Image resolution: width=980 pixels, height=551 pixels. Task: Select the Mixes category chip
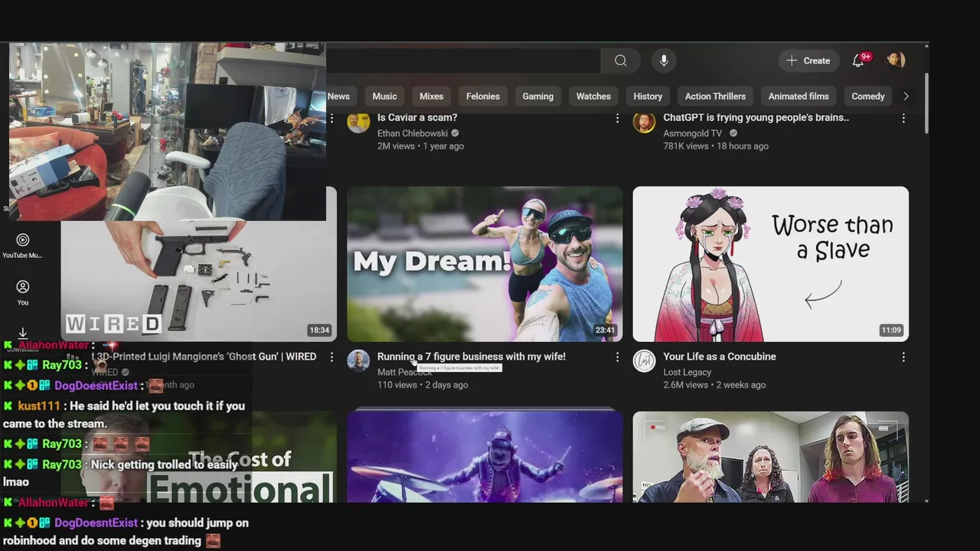click(x=431, y=96)
